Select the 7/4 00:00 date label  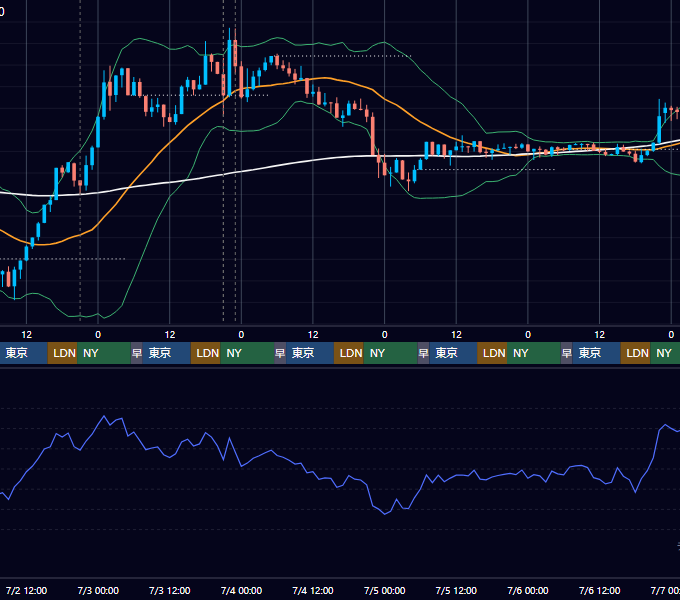(x=241, y=590)
